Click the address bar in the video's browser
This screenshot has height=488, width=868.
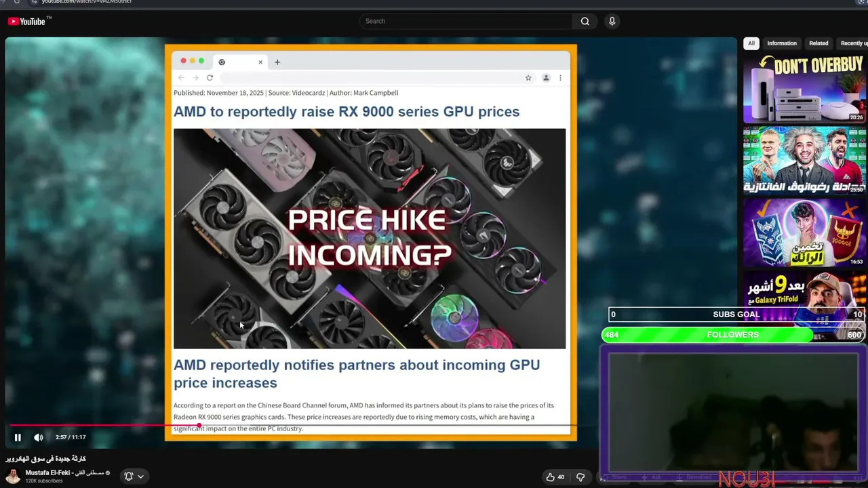click(x=370, y=78)
